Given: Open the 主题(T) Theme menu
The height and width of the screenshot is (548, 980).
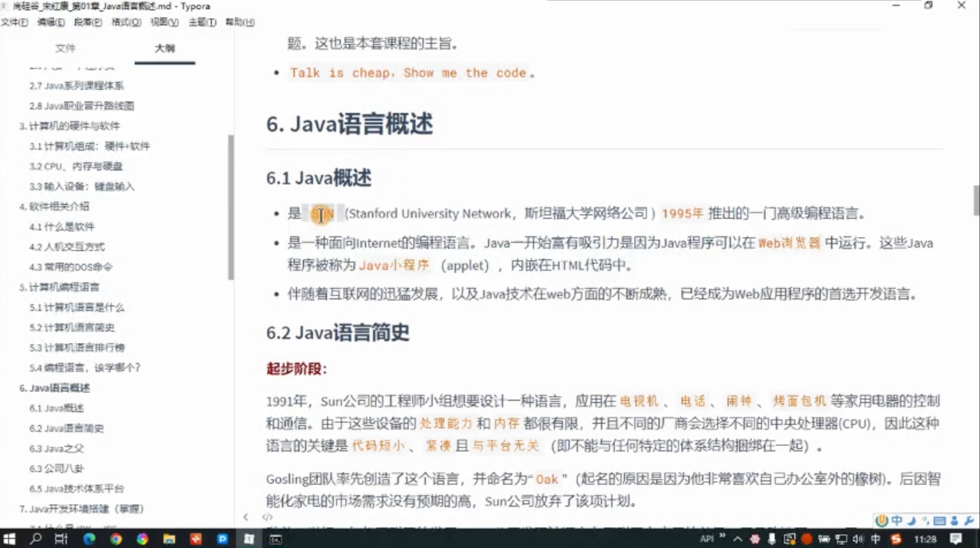Looking at the screenshot, I should pyautogui.click(x=202, y=22).
